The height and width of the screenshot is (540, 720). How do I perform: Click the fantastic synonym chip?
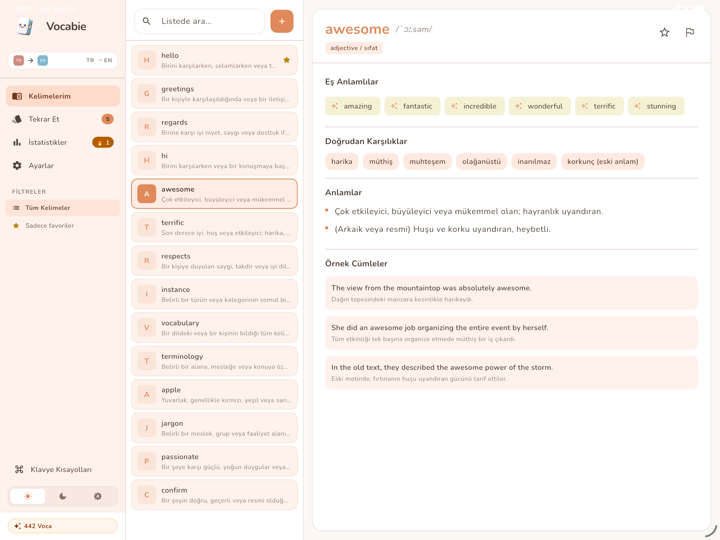pyautogui.click(x=412, y=106)
